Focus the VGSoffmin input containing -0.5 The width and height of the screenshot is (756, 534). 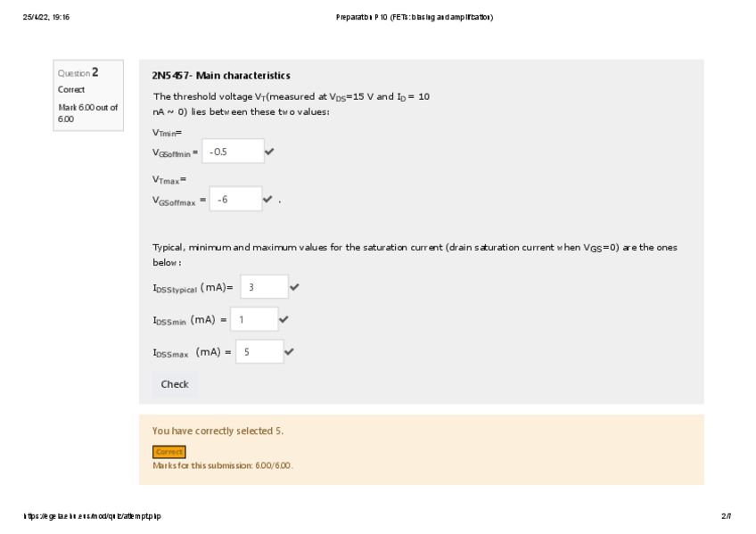(x=233, y=152)
